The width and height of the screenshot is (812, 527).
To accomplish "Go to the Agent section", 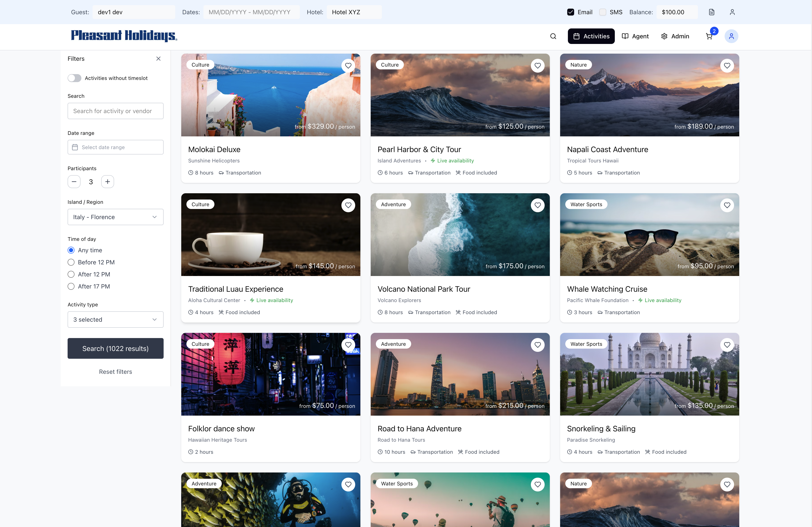I will coord(635,36).
